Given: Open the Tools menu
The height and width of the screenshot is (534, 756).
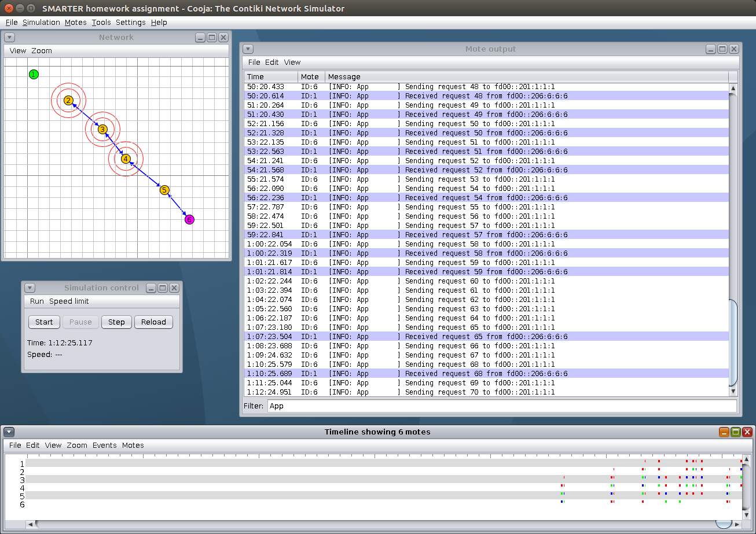Looking at the screenshot, I should click(101, 23).
